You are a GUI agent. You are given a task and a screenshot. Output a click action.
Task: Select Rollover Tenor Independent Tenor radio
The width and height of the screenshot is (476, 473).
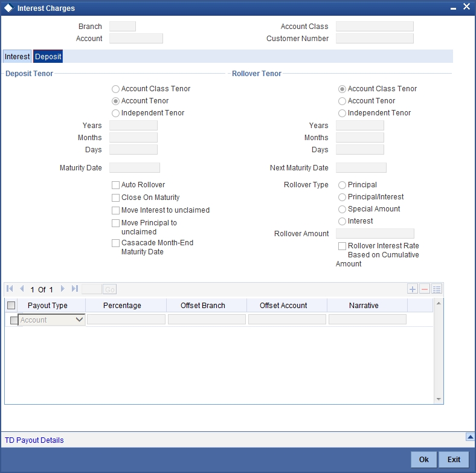(x=342, y=113)
